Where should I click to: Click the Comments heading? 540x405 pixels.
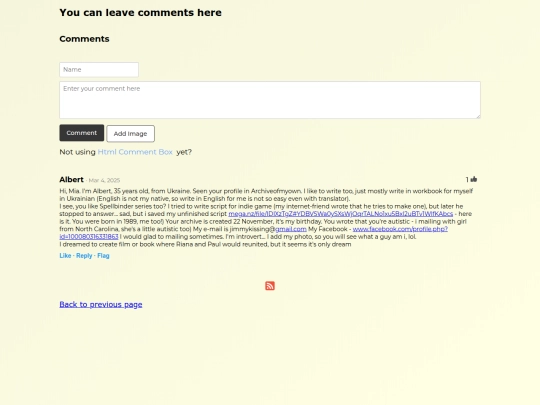click(84, 39)
